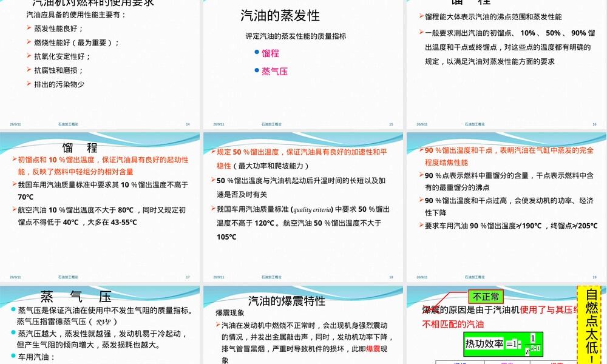Open the slide with the 热功效率 formula
Screen dimensions: 607x364
pos(506,325)
